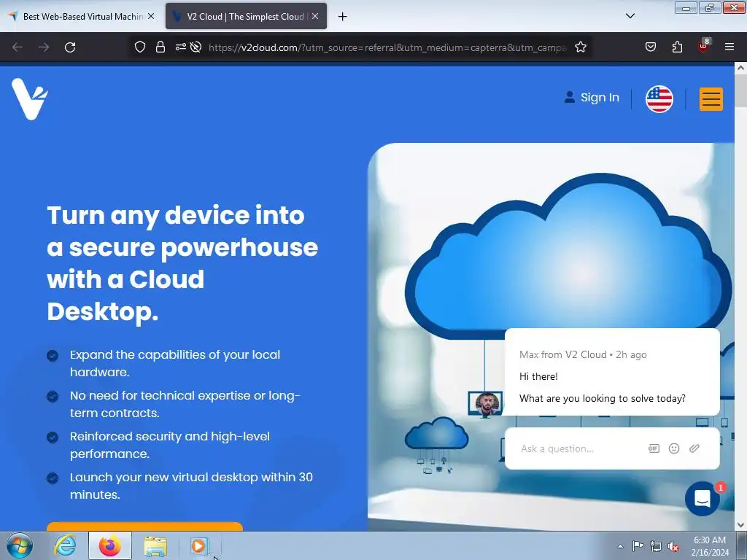
Task: Select the US flag language icon
Action: coord(659,99)
